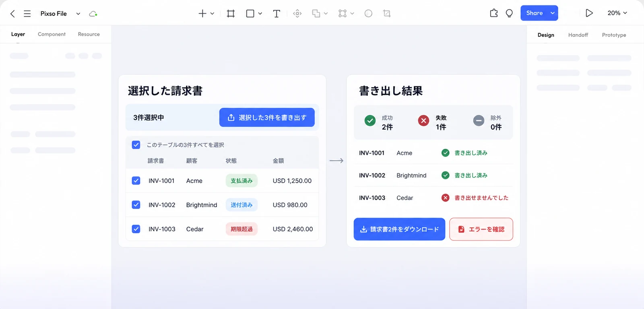Open the Share button dropdown arrow

(x=553, y=13)
